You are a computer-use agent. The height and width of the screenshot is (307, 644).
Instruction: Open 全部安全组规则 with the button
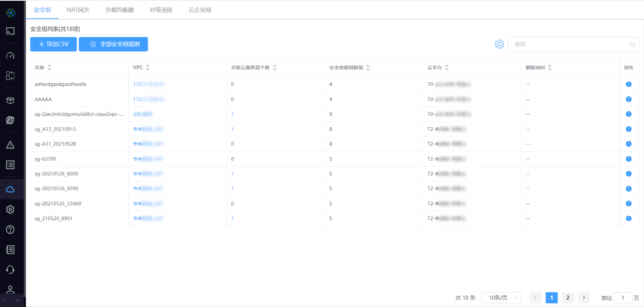pos(113,44)
